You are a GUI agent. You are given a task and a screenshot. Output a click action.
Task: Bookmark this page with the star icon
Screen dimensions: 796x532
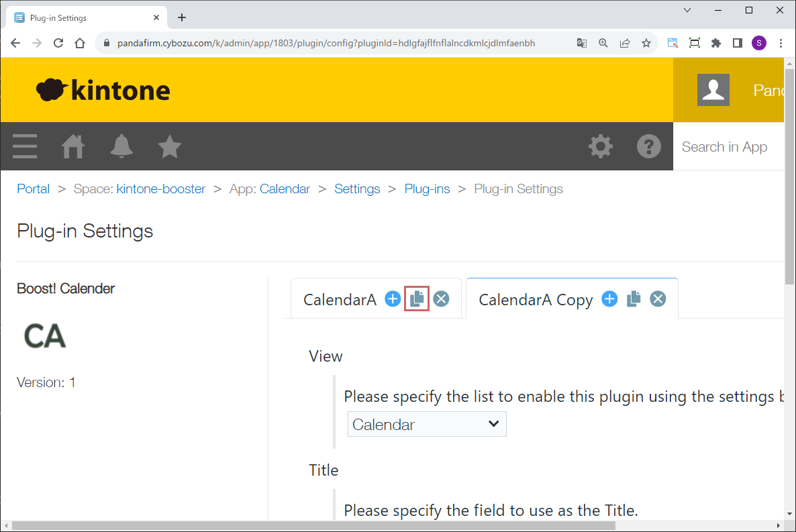tap(646, 43)
